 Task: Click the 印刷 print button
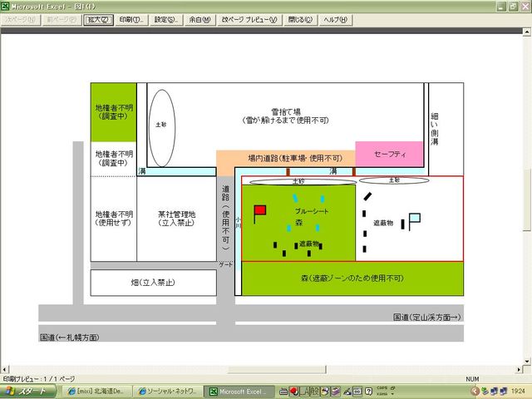[131, 19]
